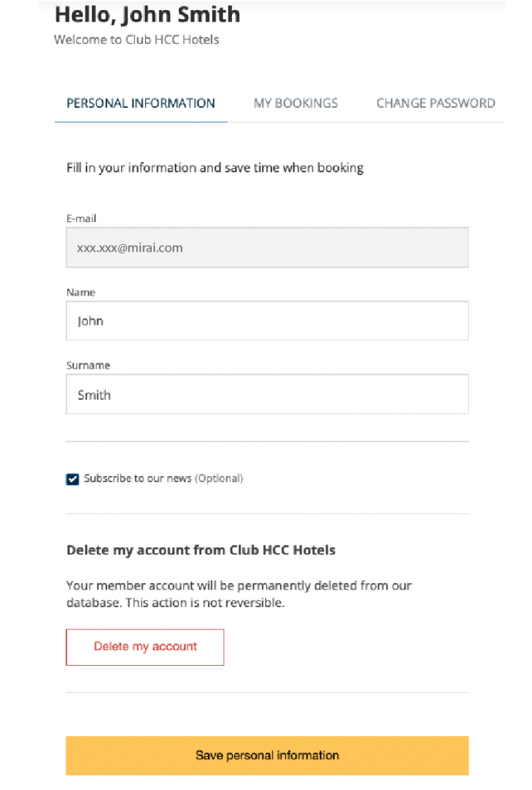Click 'Delete my account from Club HCC Hotels' heading
Image resolution: width=532 pixels, height=790 pixels.
coord(200,549)
